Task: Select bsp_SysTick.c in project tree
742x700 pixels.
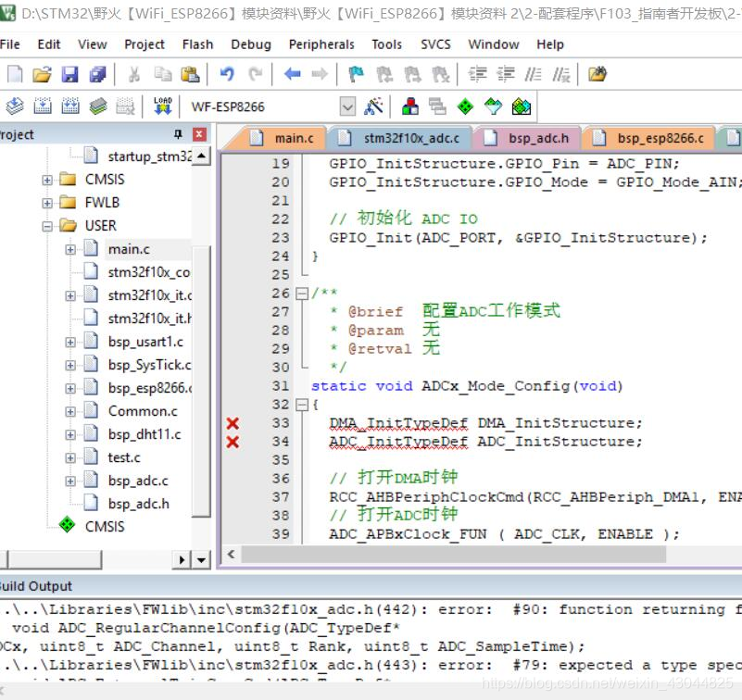Action: [149, 365]
